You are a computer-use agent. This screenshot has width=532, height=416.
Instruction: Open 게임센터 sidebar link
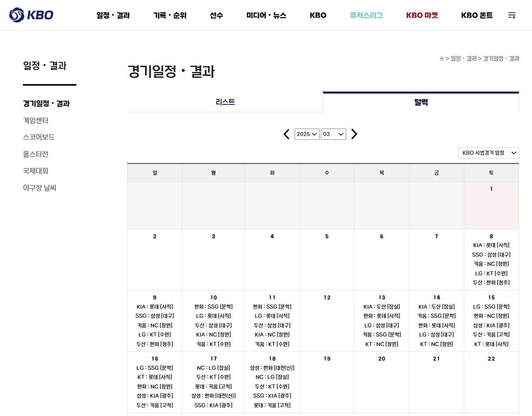[36, 121]
